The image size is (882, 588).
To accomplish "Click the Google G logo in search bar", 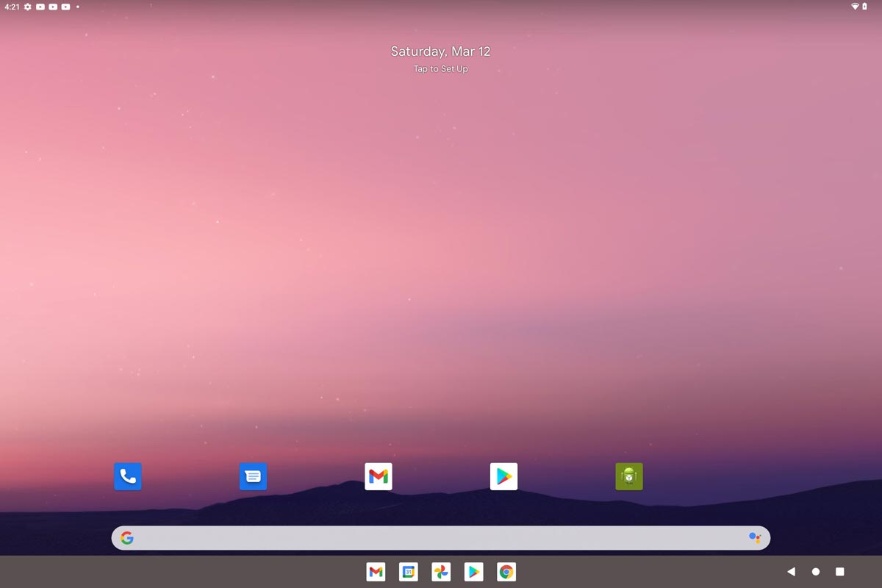I will pos(127,538).
